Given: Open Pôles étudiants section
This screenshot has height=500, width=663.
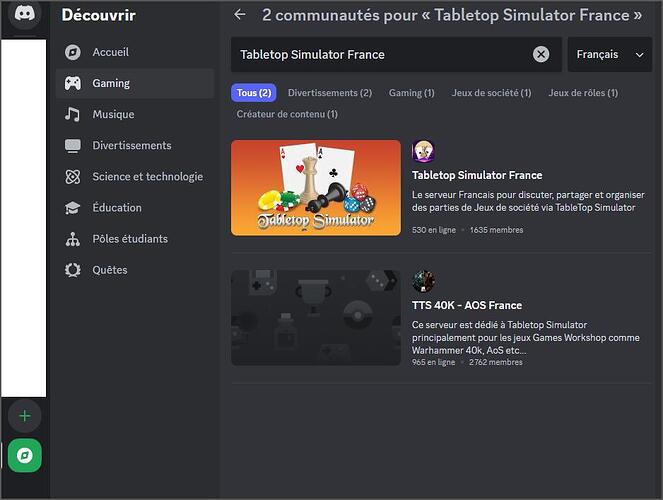Looking at the screenshot, I should [135, 239].
